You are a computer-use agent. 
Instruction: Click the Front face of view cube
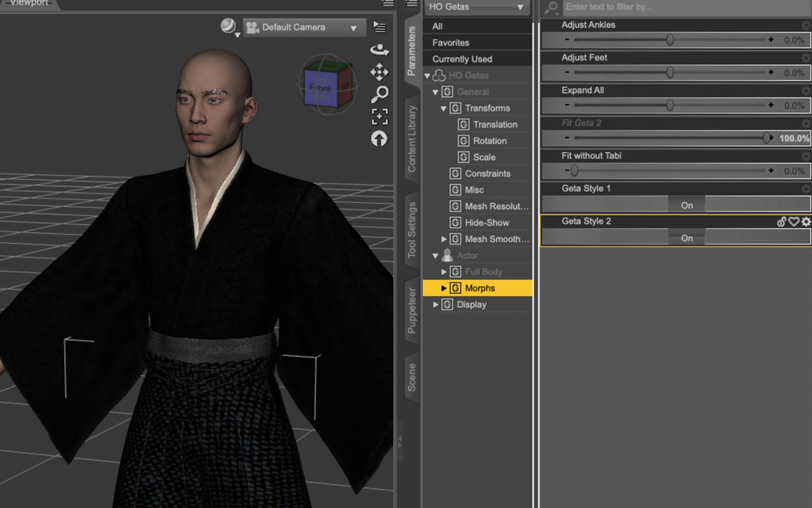pyautogui.click(x=320, y=88)
